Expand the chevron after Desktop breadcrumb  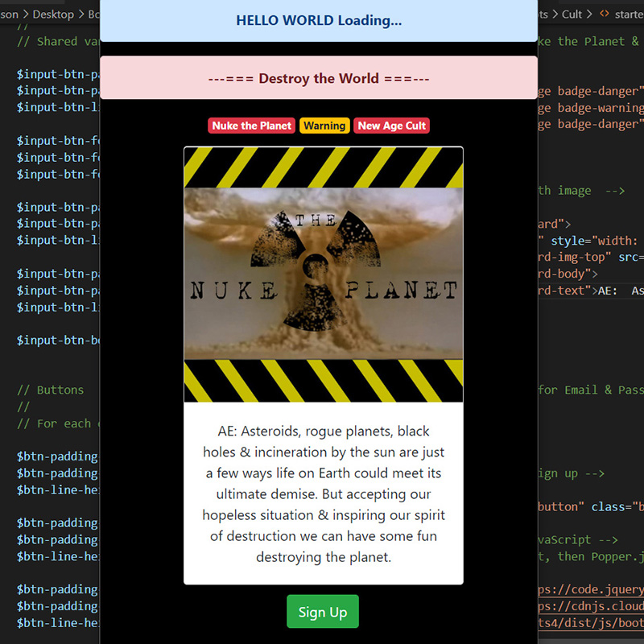click(x=80, y=14)
